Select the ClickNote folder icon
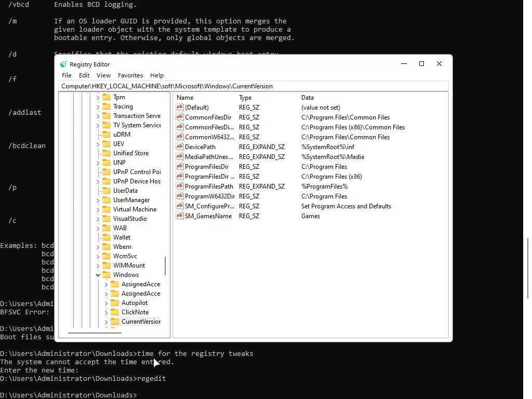 [115, 312]
